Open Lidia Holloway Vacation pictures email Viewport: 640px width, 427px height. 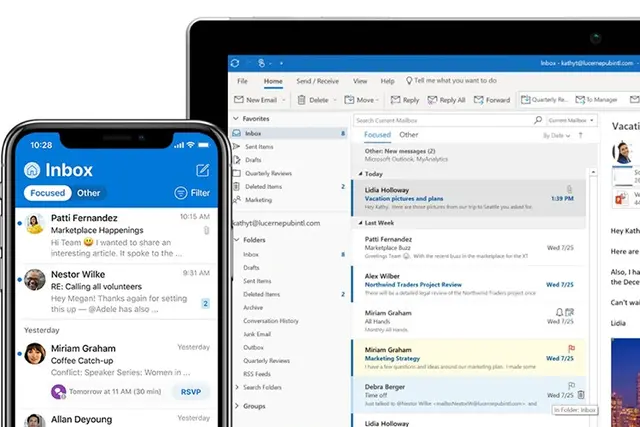[469, 198]
